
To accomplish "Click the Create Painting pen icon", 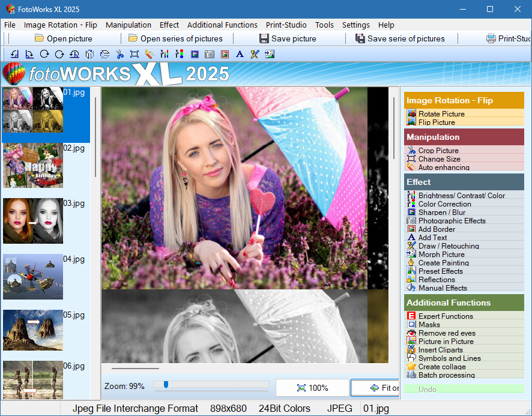I will 411,263.
